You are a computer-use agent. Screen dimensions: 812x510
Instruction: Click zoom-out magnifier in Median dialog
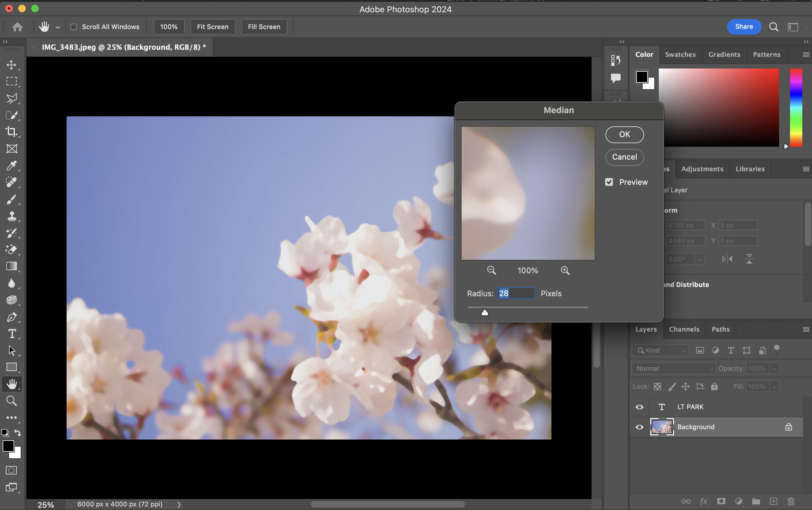point(491,270)
